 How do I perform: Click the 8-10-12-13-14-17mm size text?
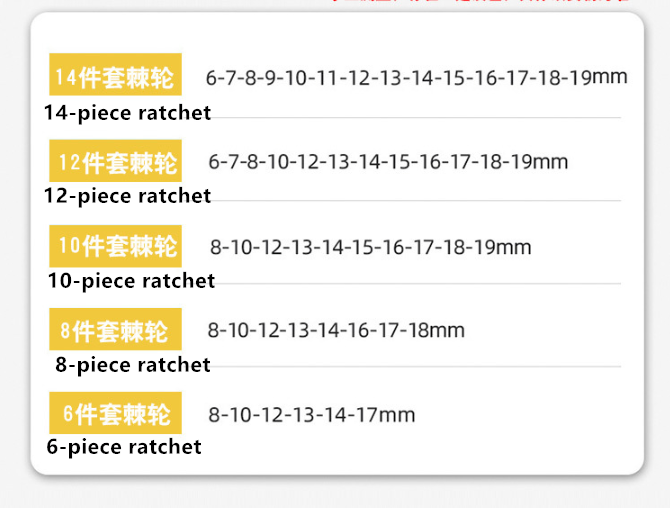(311, 415)
